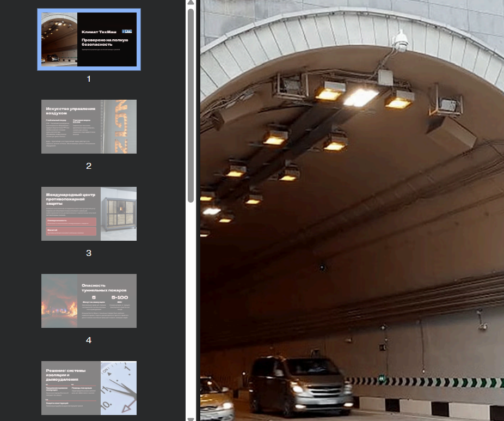The image size is (504, 421).
Task: Click the scroll up arrow of the slide panel
Action: click(190, 3)
